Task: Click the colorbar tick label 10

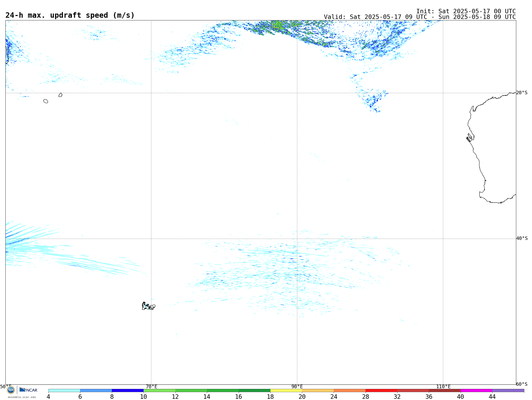Action: point(144,397)
